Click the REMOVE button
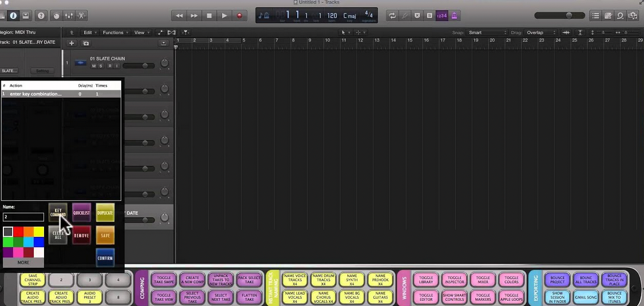Screen dimensions: 644x306 [x=81, y=235]
